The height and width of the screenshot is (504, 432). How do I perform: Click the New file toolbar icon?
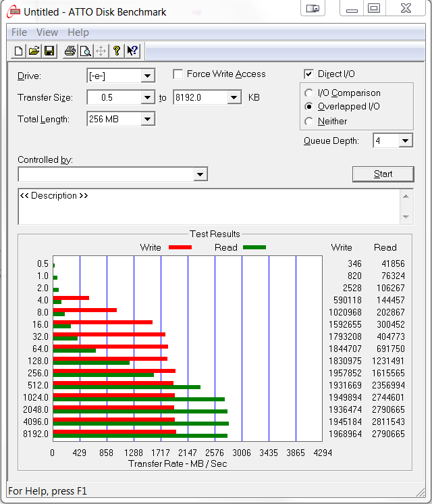[18, 51]
